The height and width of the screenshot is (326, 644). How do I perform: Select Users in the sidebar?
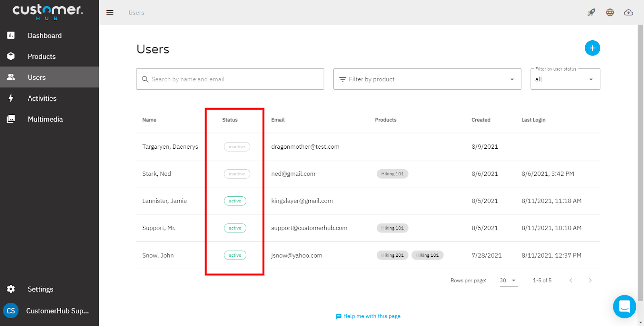click(x=49, y=77)
